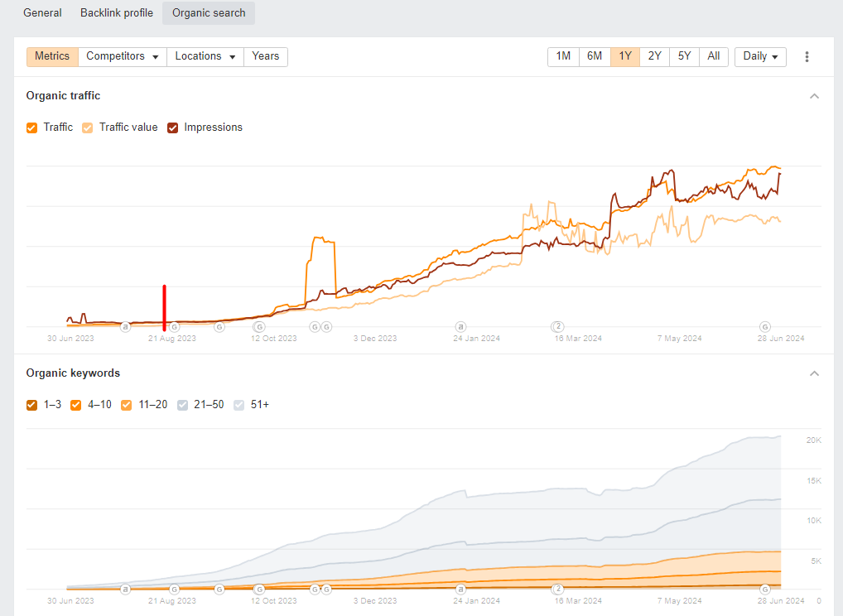Toggle the Traffic value light-orange checkbox
843x616 pixels.
pyautogui.click(x=88, y=128)
